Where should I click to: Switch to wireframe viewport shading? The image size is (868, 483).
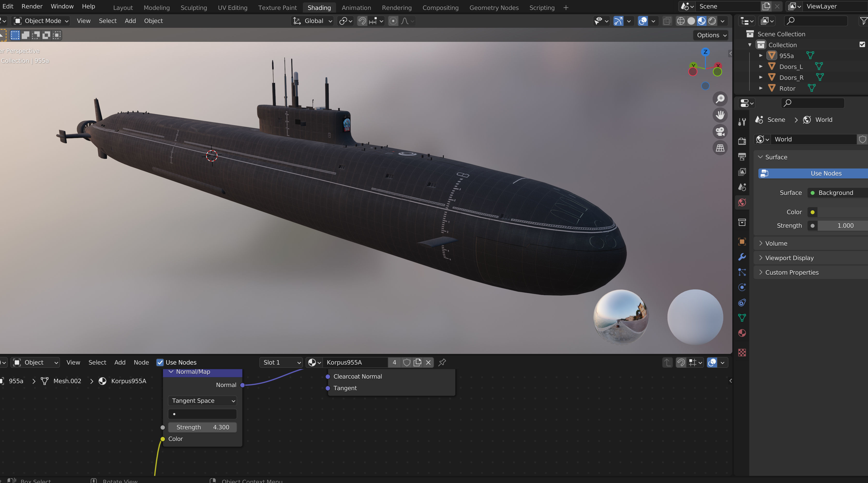tap(681, 21)
